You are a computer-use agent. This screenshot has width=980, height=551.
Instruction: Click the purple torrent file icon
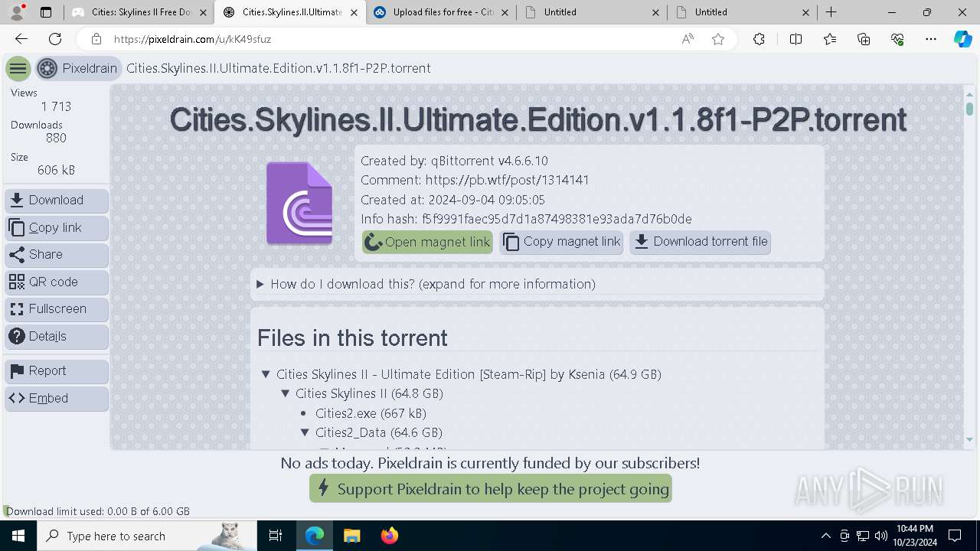(299, 204)
